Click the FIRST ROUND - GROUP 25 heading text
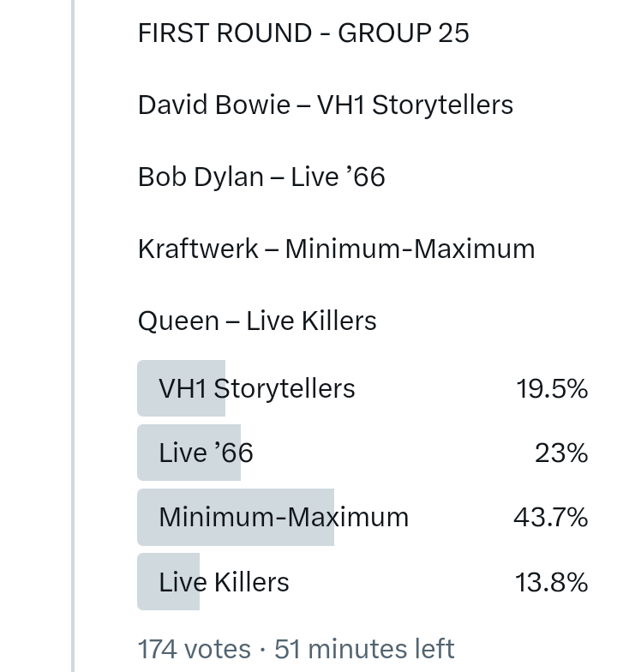 point(303,33)
